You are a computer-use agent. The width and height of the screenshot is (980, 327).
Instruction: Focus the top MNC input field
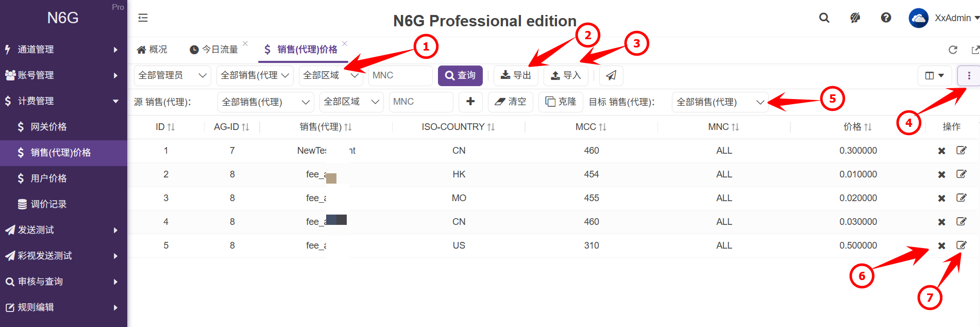[400, 75]
